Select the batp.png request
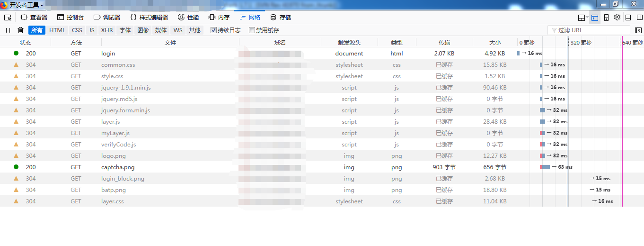The width and height of the screenshot is (644, 246). (x=322, y=190)
